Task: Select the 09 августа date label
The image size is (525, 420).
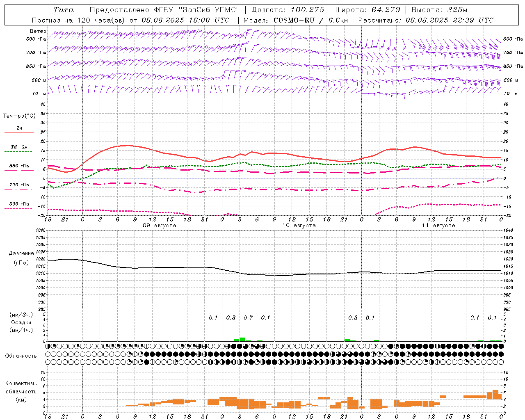Action: point(160,226)
